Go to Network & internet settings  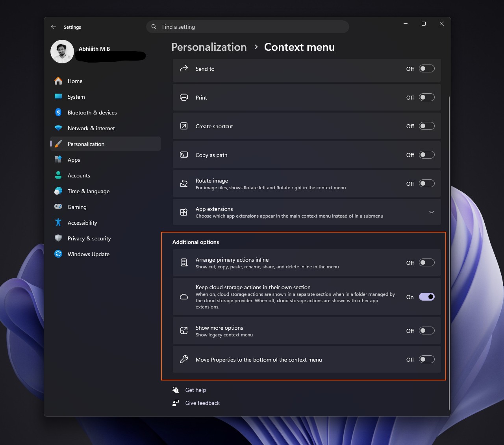pyautogui.click(x=106, y=128)
